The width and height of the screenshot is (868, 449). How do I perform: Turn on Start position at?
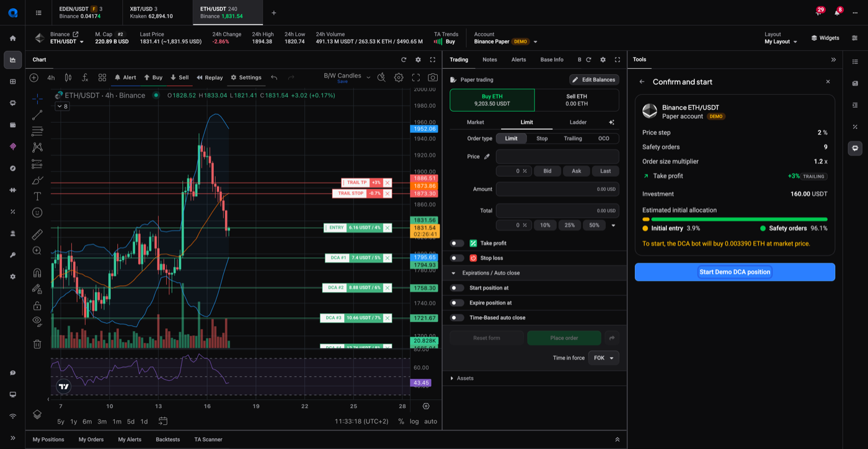coord(457,288)
